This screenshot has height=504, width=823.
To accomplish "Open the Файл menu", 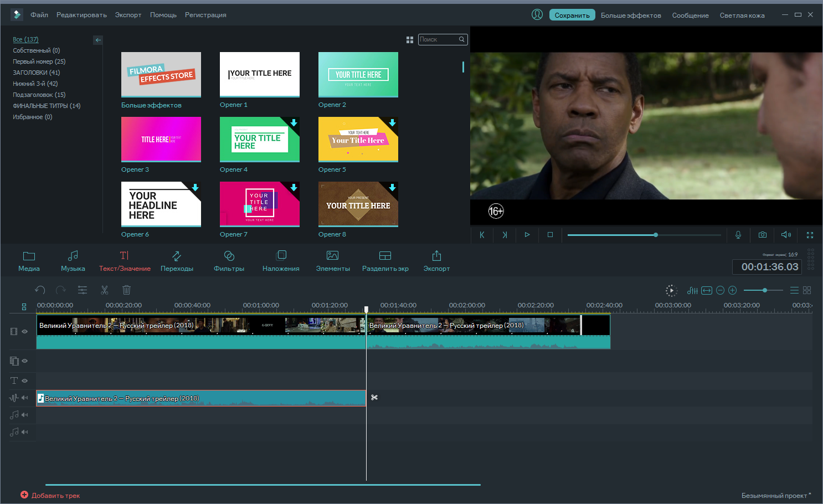I will pyautogui.click(x=39, y=15).
